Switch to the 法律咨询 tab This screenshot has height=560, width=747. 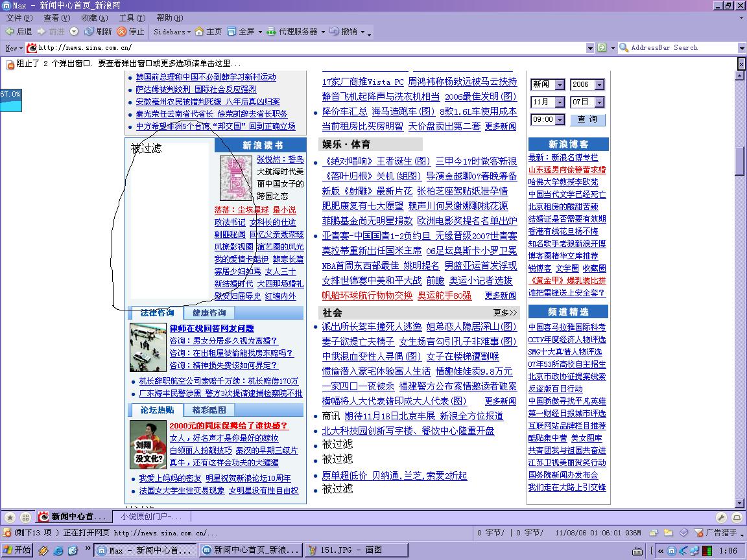coord(157,313)
